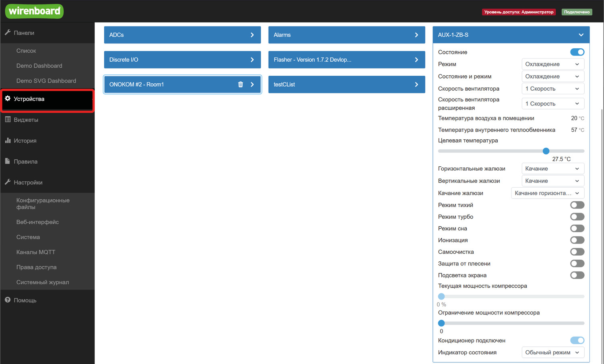The height and width of the screenshot is (364, 604).
Task: Click the Системный журнал link
Action: click(x=43, y=282)
